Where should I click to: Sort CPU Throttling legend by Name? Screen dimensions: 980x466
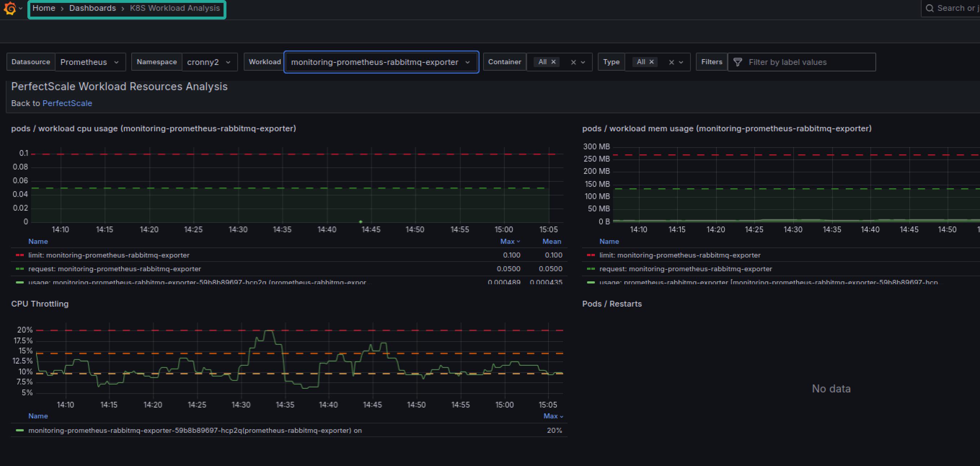[38, 416]
